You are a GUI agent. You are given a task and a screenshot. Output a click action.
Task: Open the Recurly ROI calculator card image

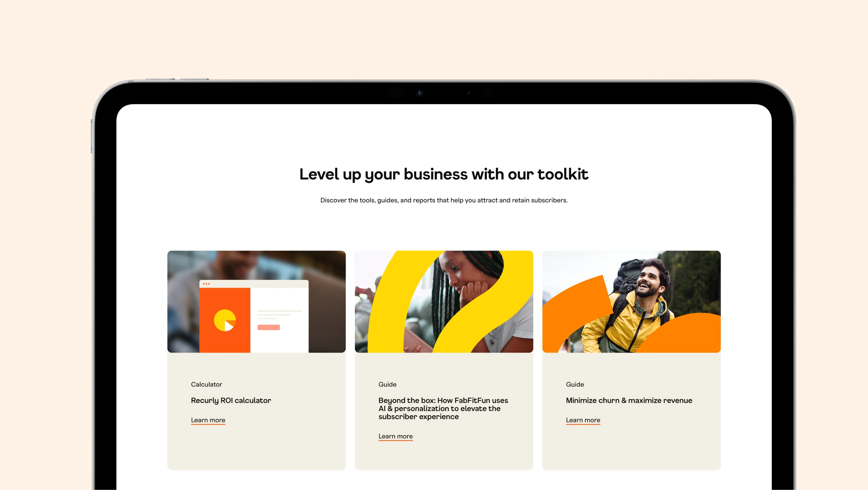[x=256, y=301]
